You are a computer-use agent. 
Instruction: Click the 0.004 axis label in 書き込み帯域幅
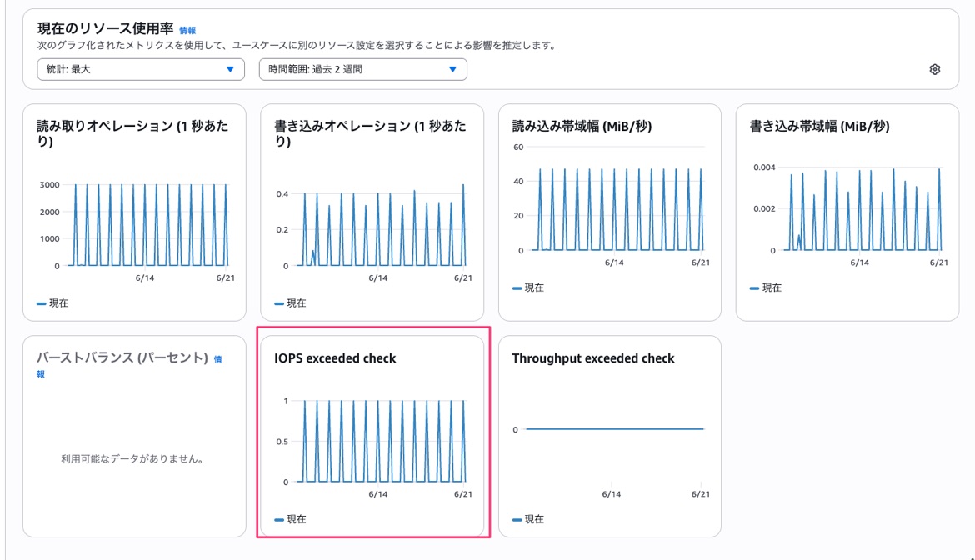pyautogui.click(x=764, y=167)
